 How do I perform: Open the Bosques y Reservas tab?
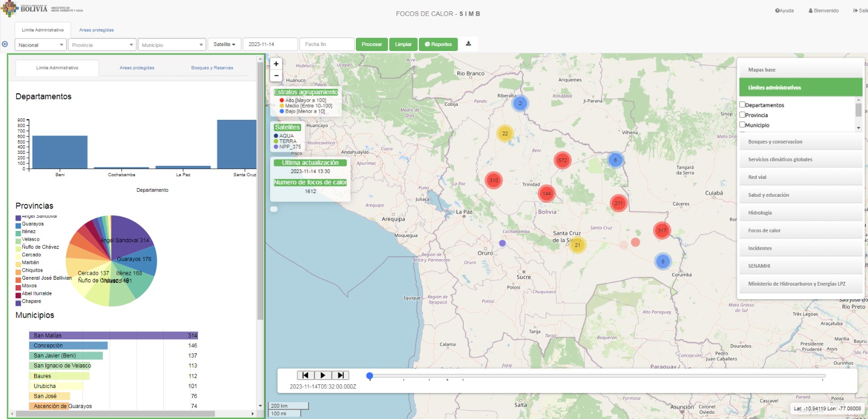[x=212, y=68]
